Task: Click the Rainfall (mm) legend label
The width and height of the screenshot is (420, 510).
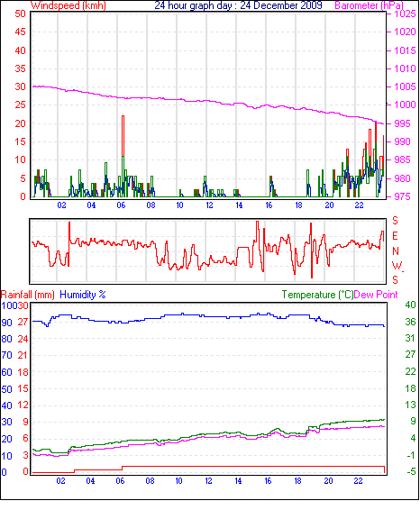Action: (28, 295)
